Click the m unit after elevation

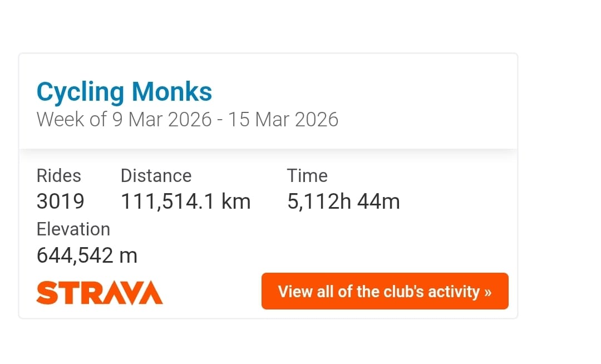129,255
